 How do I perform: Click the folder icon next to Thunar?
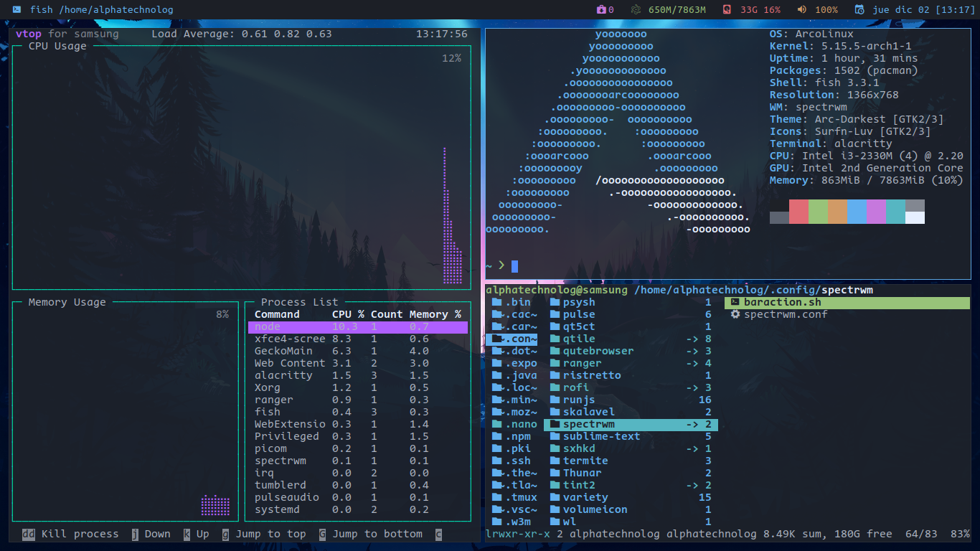(555, 474)
